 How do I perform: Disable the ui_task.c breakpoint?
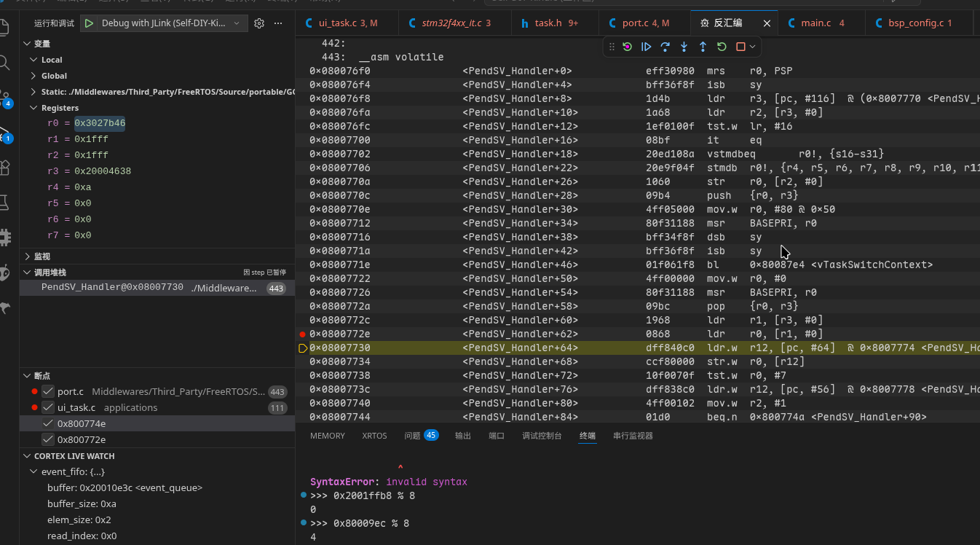click(x=48, y=407)
